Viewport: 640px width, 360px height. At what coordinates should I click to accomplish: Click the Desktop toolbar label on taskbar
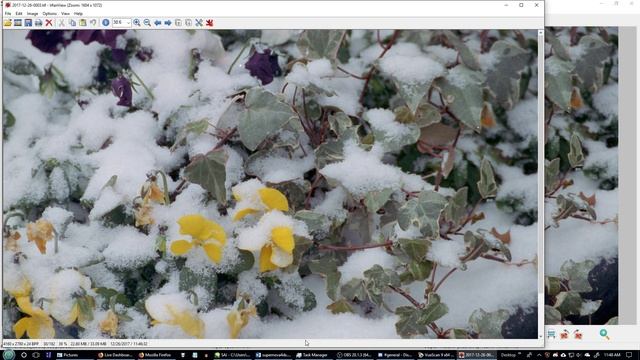point(509,355)
